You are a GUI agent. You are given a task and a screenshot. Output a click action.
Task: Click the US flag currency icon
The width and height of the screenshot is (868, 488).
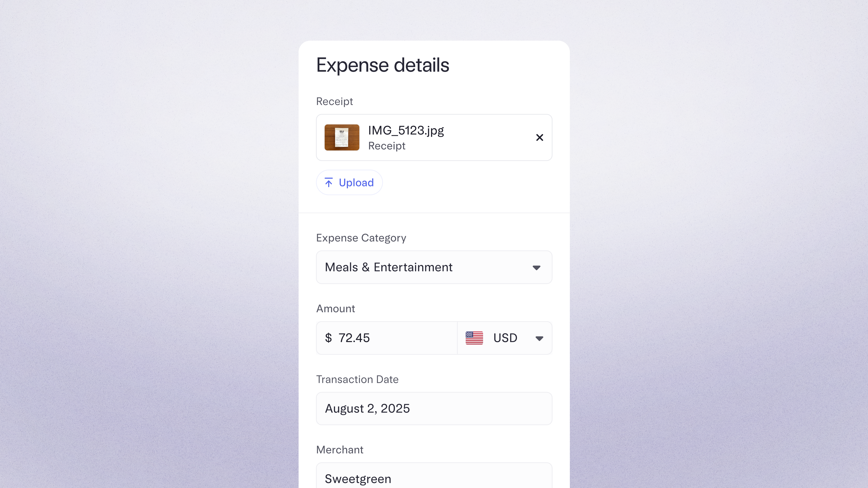point(474,338)
